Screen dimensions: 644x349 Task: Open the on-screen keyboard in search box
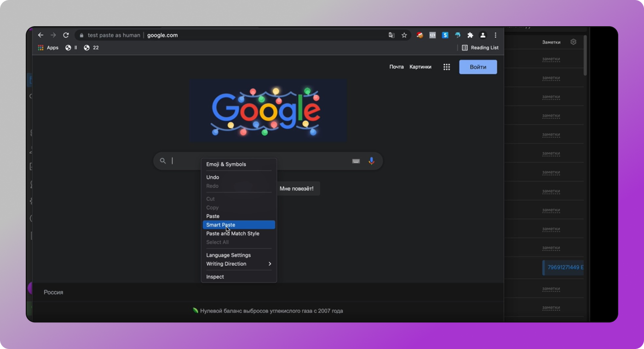(356, 161)
